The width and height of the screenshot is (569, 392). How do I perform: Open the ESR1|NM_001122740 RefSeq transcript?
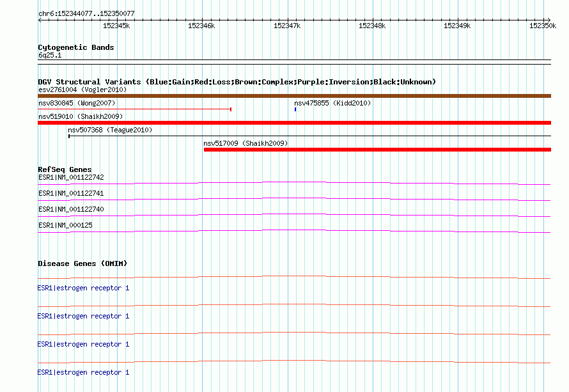(71, 210)
